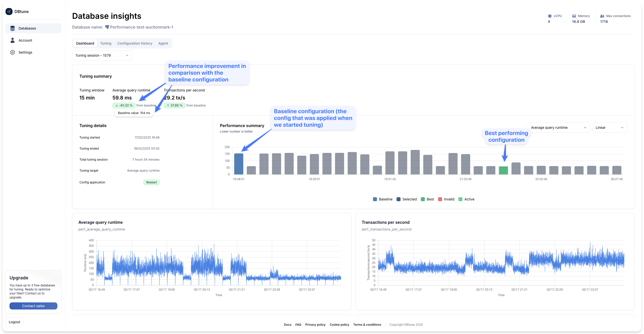Click the Max connections people icon

(x=602, y=16)
